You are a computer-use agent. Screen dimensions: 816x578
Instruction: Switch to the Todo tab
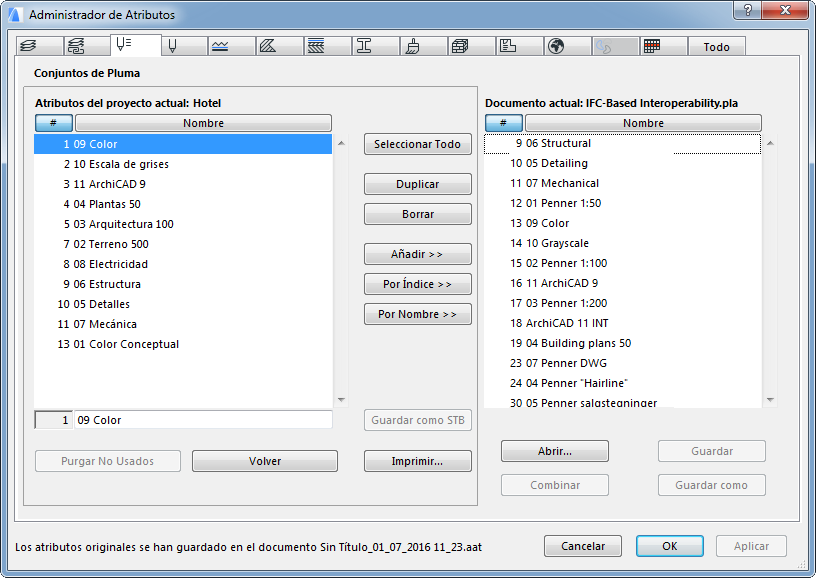(x=717, y=46)
